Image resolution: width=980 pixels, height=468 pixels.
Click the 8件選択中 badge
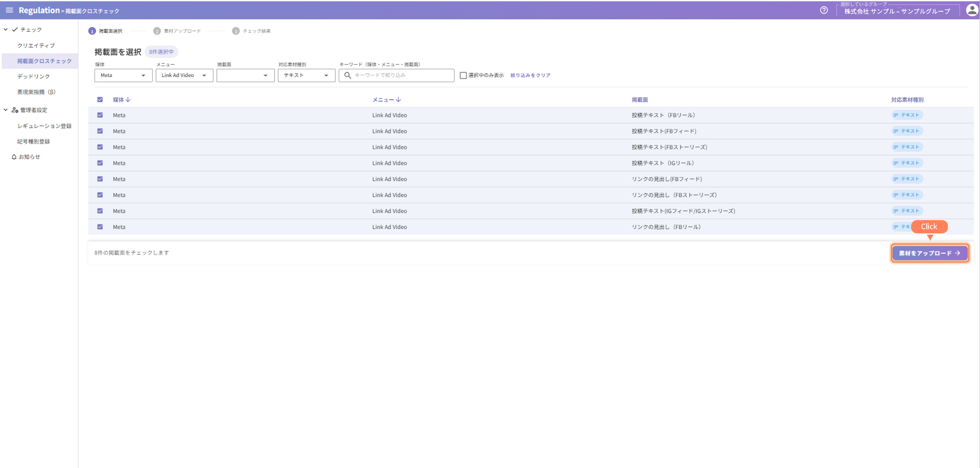point(162,52)
